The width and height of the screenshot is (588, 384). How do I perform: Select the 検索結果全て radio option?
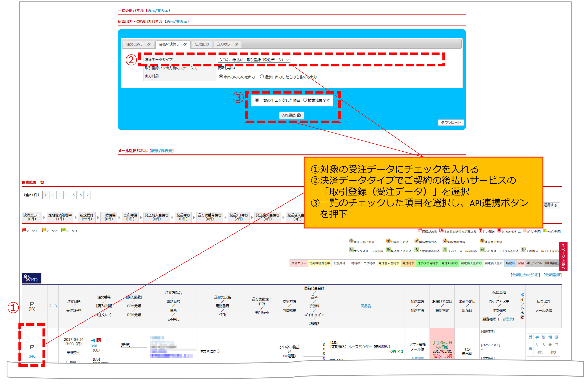coord(305,100)
